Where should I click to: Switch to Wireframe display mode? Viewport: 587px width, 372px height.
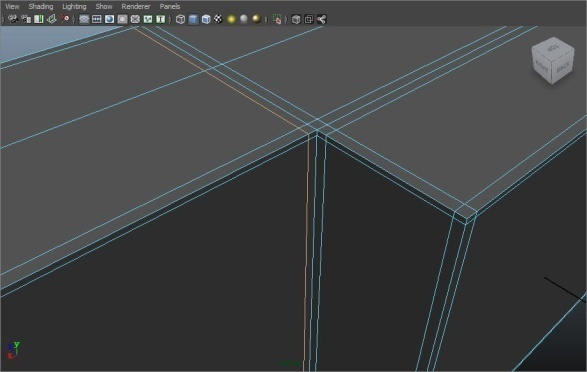pos(180,19)
